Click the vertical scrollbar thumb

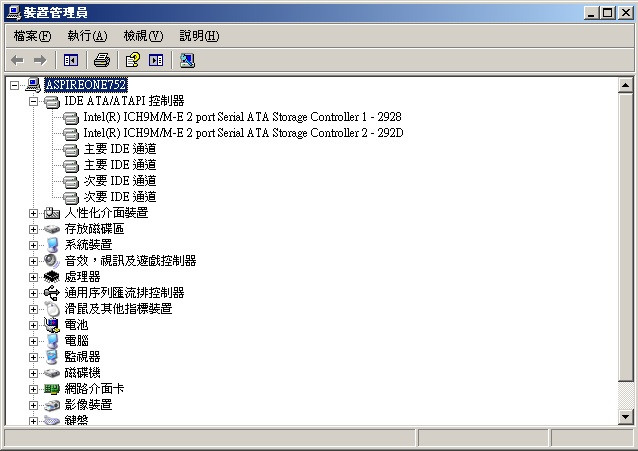click(625, 237)
